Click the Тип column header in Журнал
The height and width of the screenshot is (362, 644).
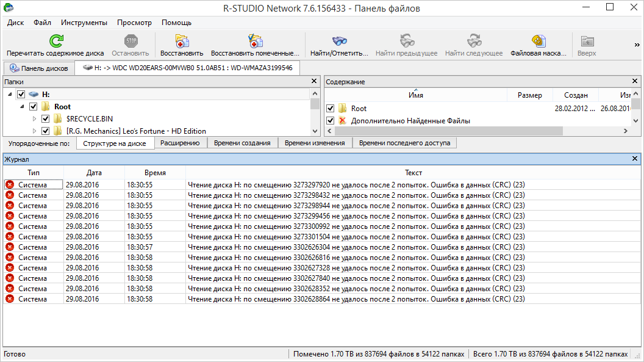34,173
